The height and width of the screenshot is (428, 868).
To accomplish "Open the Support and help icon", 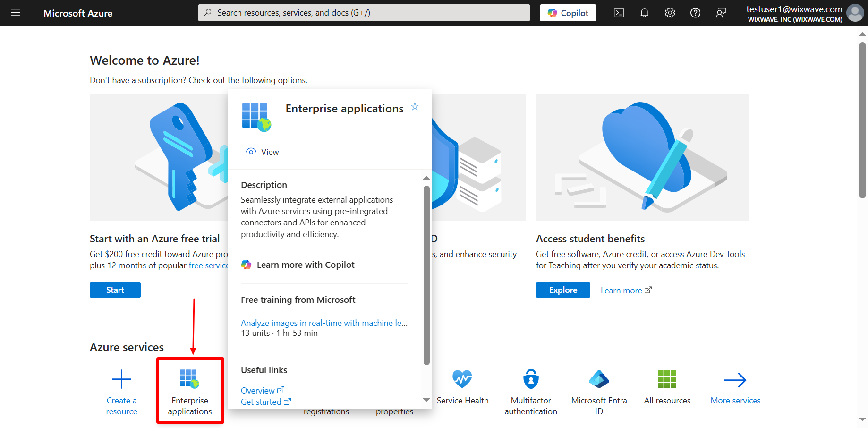I will click(695, 13).
